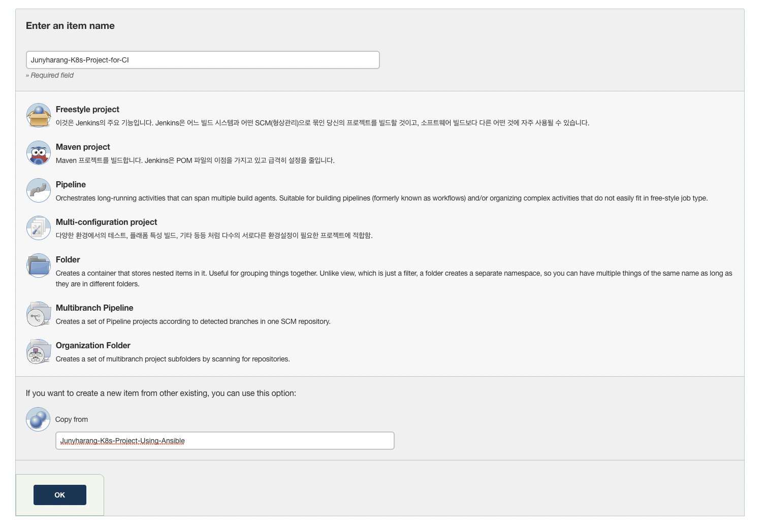The width and height of the screenshot is (767, 532).
Task: Pick the Organization Folder icon
Action: click(x=39, y=351)
